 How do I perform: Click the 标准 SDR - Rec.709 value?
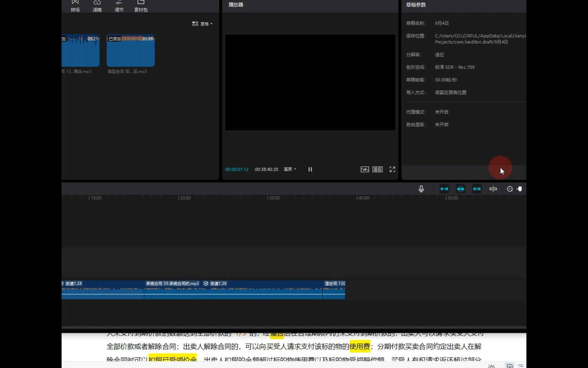(455, 67)
